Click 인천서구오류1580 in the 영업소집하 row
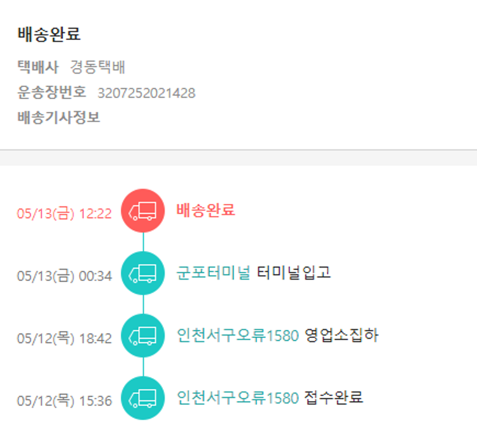Screen dimensions: 477x448 click(x=238, y=335)
